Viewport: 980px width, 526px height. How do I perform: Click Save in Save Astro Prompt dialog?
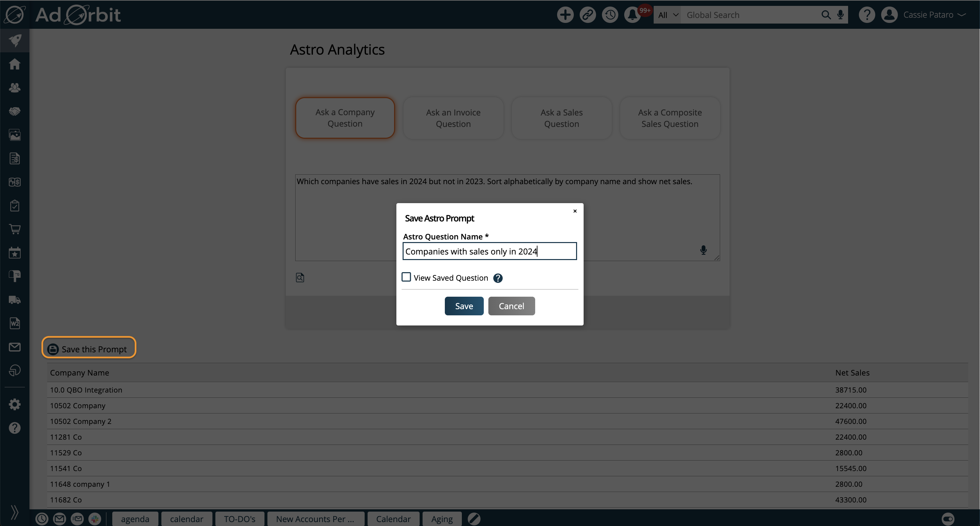tap(464, 306)
